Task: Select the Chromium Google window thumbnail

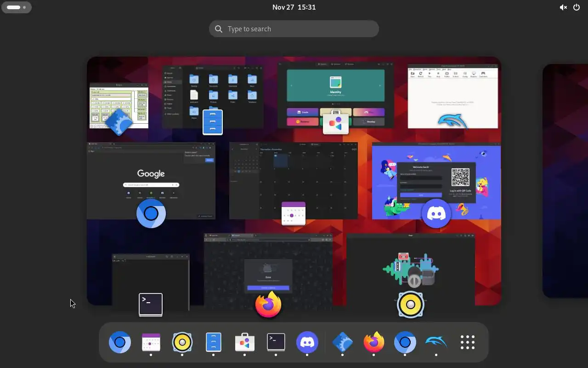Action: coord(151,181)
